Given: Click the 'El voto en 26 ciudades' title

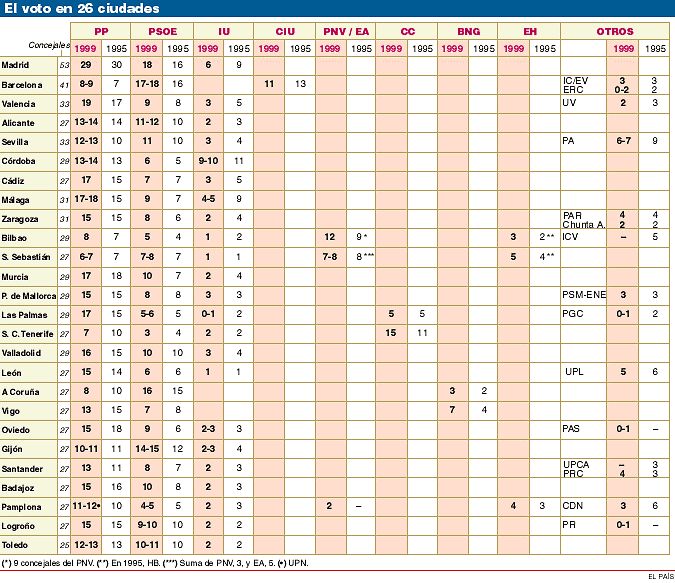Looking at the screenshot, I should coord(82,8).
